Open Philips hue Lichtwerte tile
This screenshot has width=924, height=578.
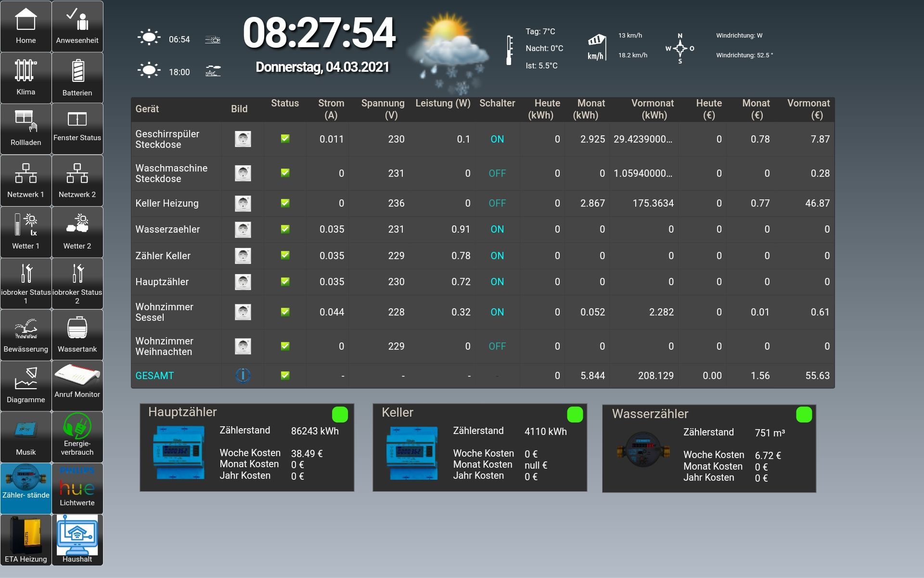(77, 488)
